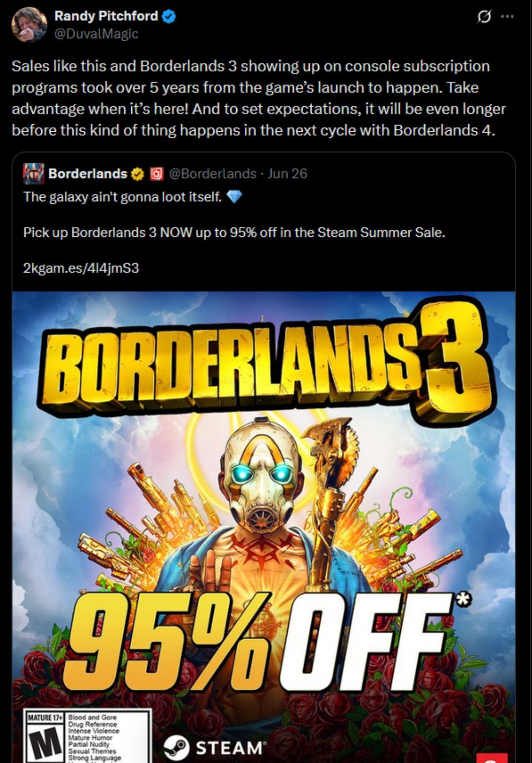532x763 pixels.
Task: Open the Borderlands 3 promotional image
Action: tap(264, 527)
